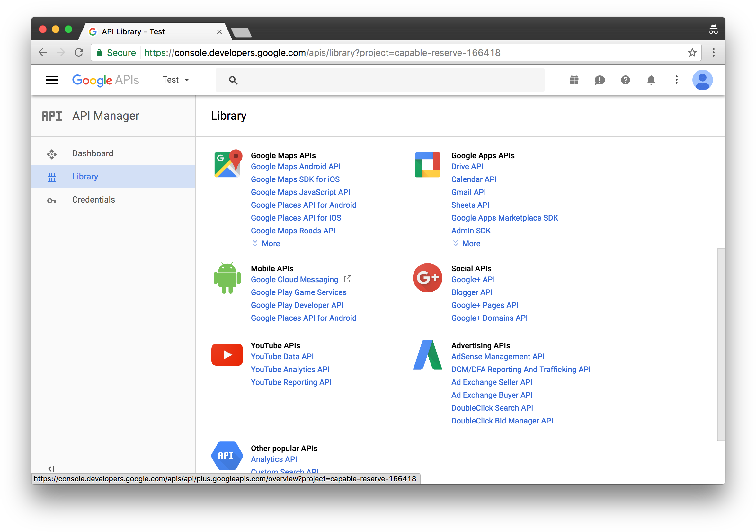Click the AdWords Advertising logo
The width and height of the screenshot is (756, 532).
point(427,355)
